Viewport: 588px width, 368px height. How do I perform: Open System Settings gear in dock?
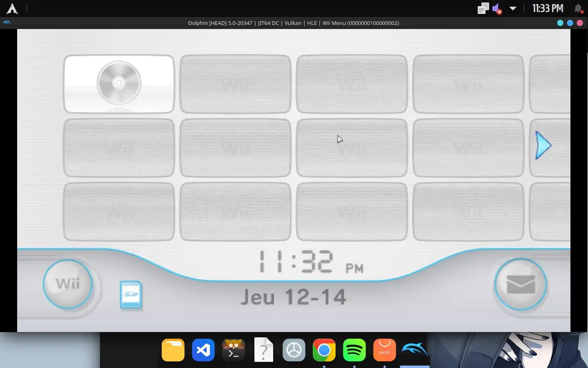pyautogui.click(x=294, y=350)
